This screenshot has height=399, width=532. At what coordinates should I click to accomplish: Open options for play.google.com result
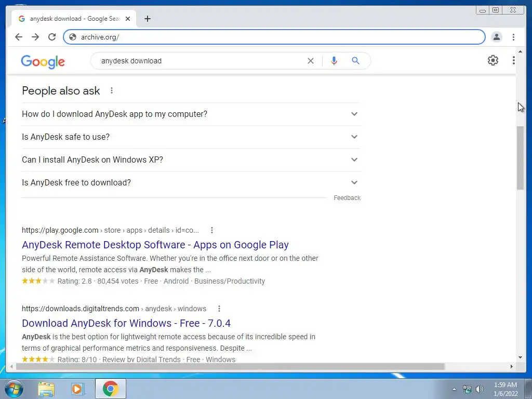click(212, 230)
